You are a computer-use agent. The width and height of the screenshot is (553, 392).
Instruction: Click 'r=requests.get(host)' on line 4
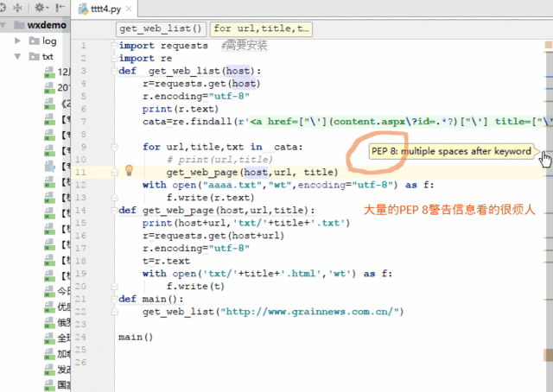(x=201, y=84)
